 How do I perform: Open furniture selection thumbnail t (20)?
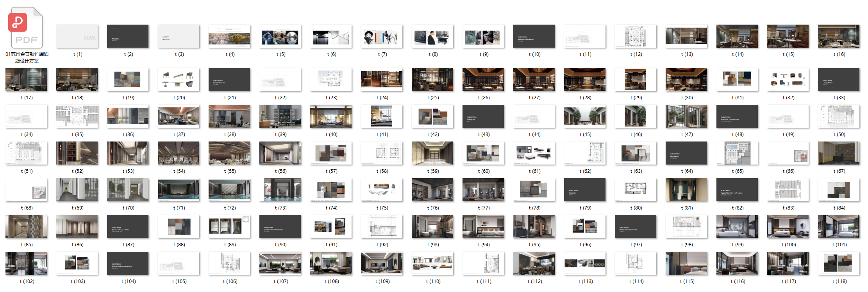[x=179, y=79]
